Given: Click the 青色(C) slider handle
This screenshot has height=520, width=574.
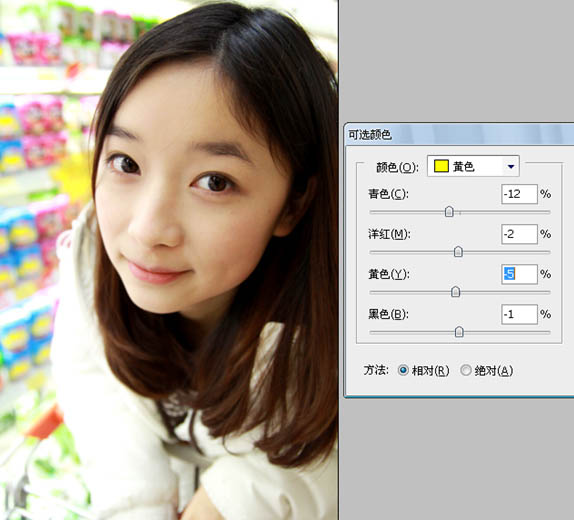Looking at the screenshot, I should pos(449,212).
